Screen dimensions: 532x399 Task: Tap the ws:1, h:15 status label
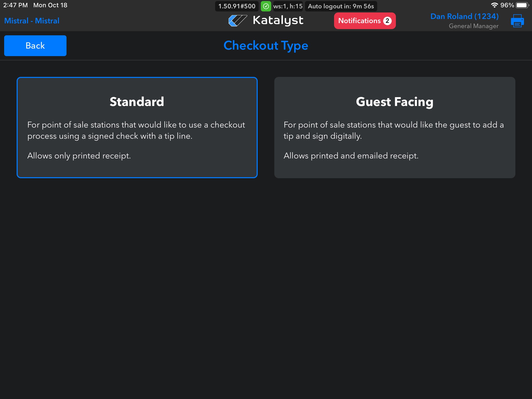pos(288,6)
